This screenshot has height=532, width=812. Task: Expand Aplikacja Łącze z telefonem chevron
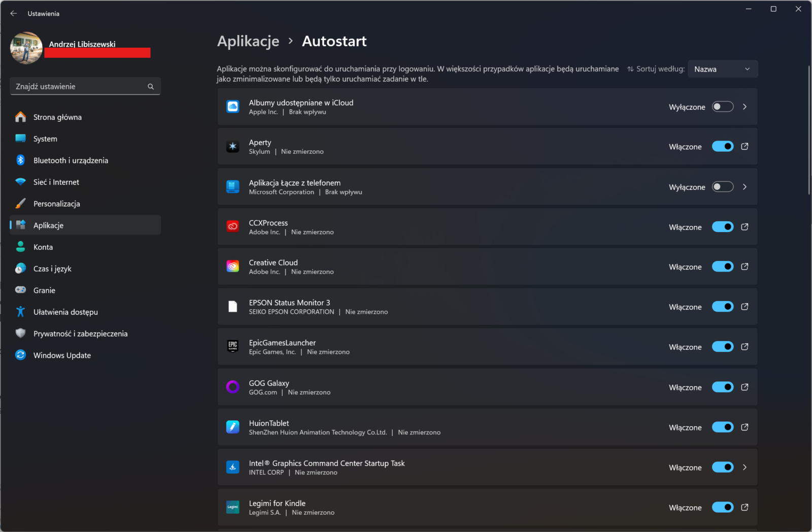pos(745,187)
